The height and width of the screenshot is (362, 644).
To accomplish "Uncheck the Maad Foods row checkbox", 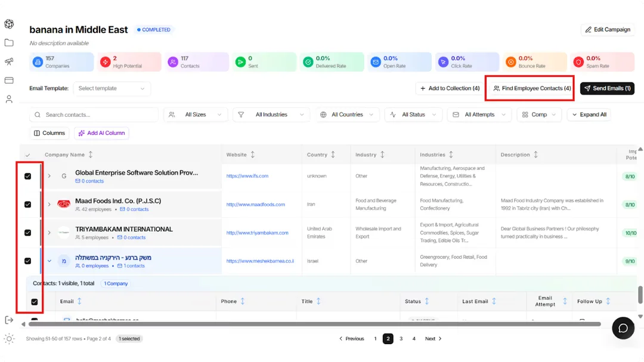I will [x=27, y=204].
